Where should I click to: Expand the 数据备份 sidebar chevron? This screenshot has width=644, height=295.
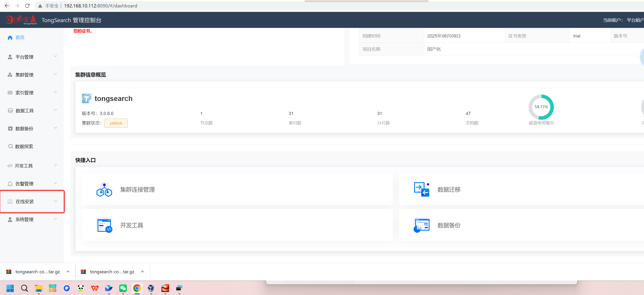55,128
